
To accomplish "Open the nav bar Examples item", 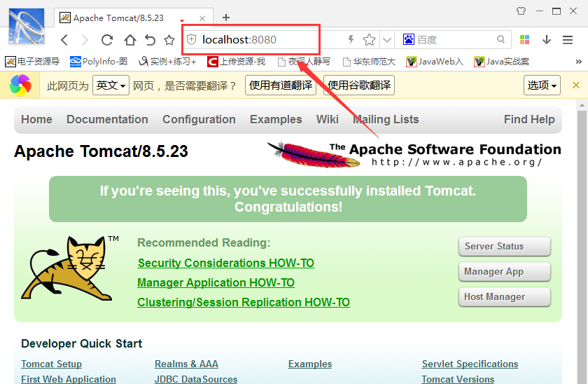I will point(276,119).
